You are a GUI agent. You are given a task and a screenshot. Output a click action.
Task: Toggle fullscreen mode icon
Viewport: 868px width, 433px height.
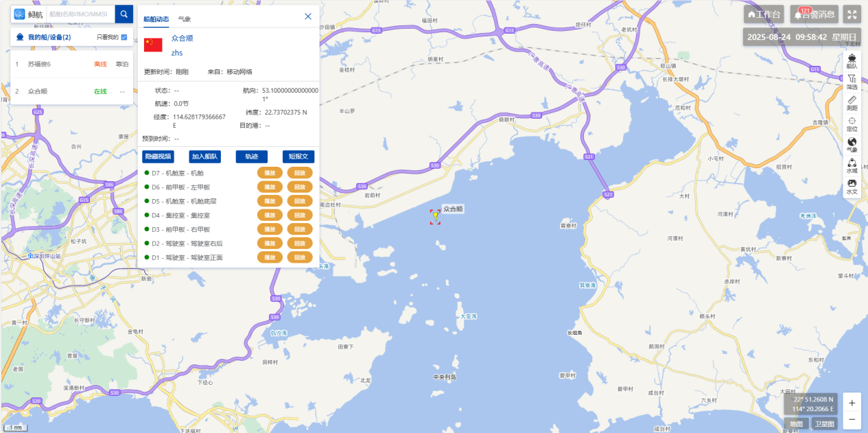tap(852, 14)
